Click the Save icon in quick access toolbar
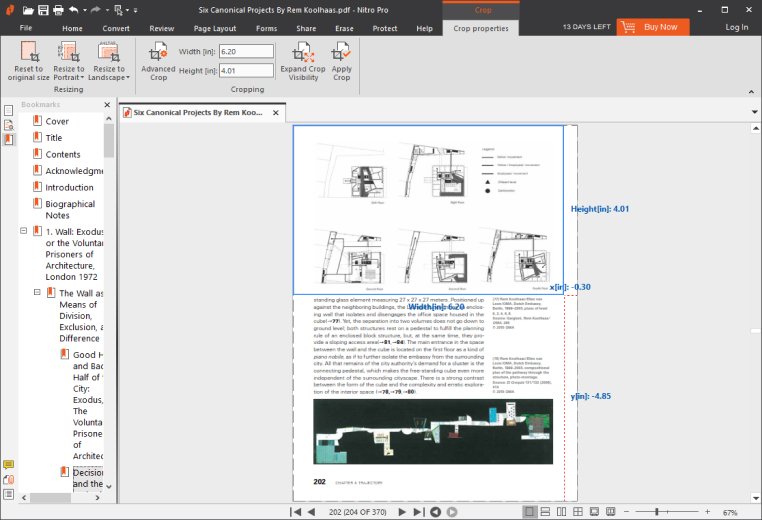Viewport: 762px width, 520px height. click(x=43, y=10)
